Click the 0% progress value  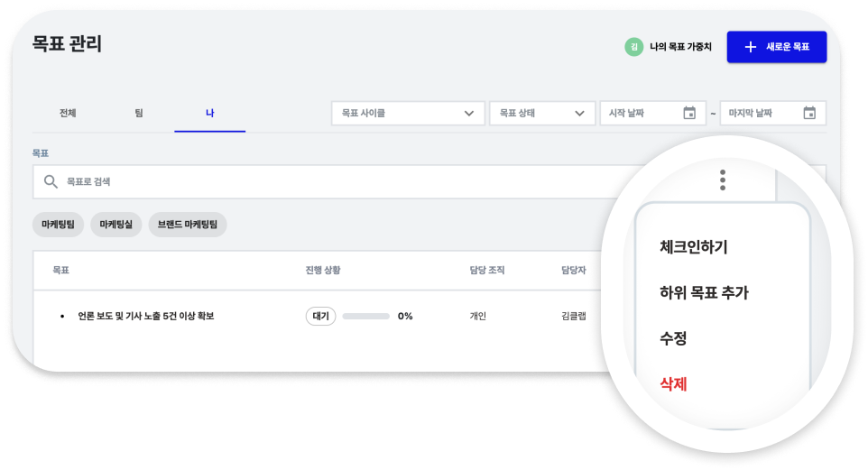point(405,316)
